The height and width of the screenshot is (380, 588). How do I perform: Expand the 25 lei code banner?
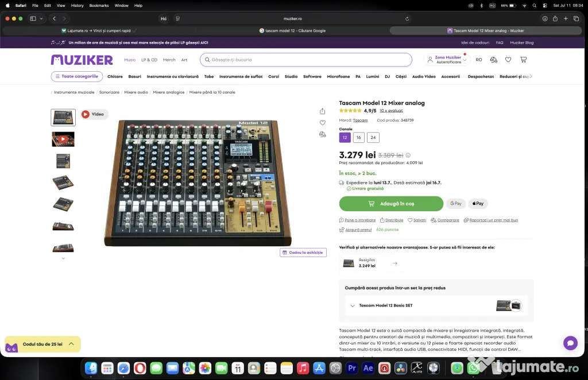[x=71, y=344]
